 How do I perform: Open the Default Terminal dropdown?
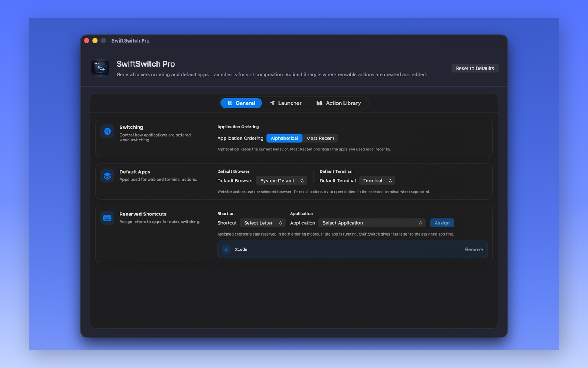tap(377, 181)
